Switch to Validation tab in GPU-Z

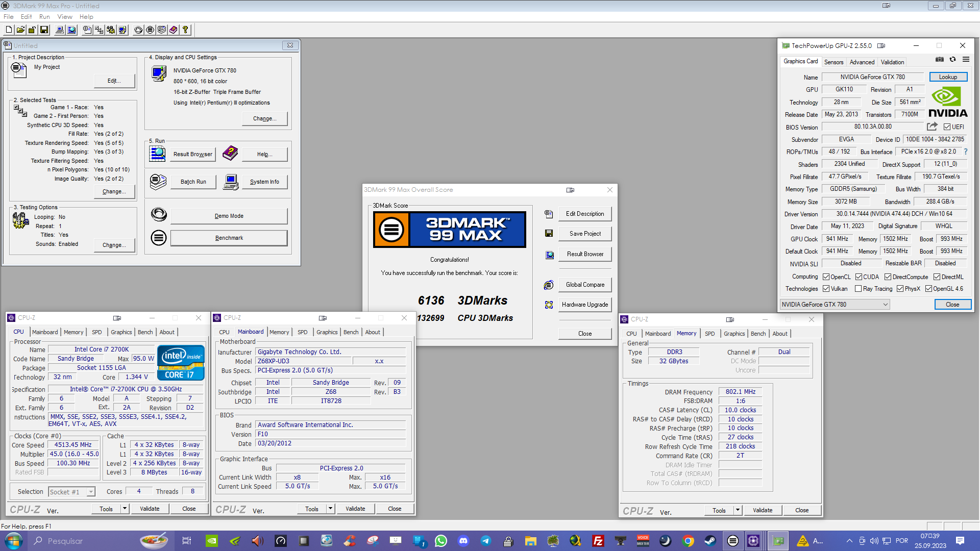892,62
